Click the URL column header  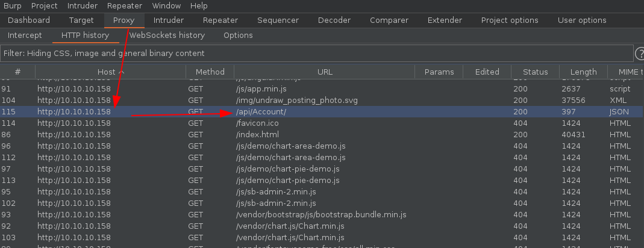(325, 72)
